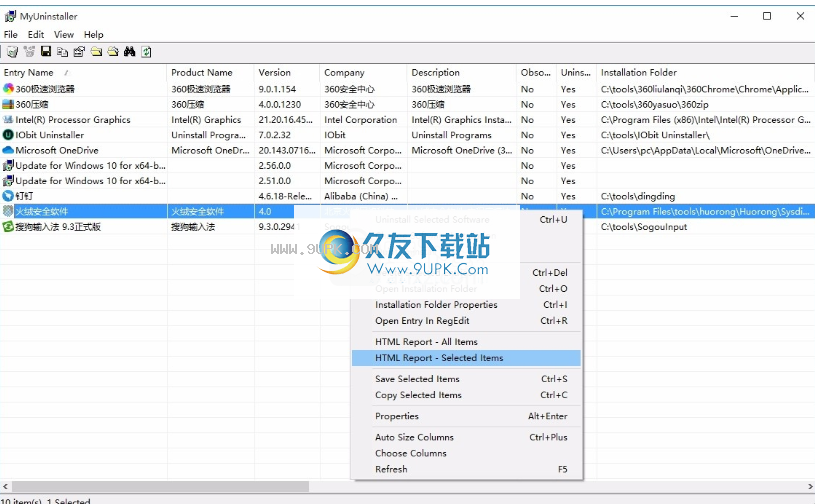The image size is (815, 504).
Task: Click the Copy Selected Items toolbar icon
Action: pyautogui.click(x=62, y=51)
